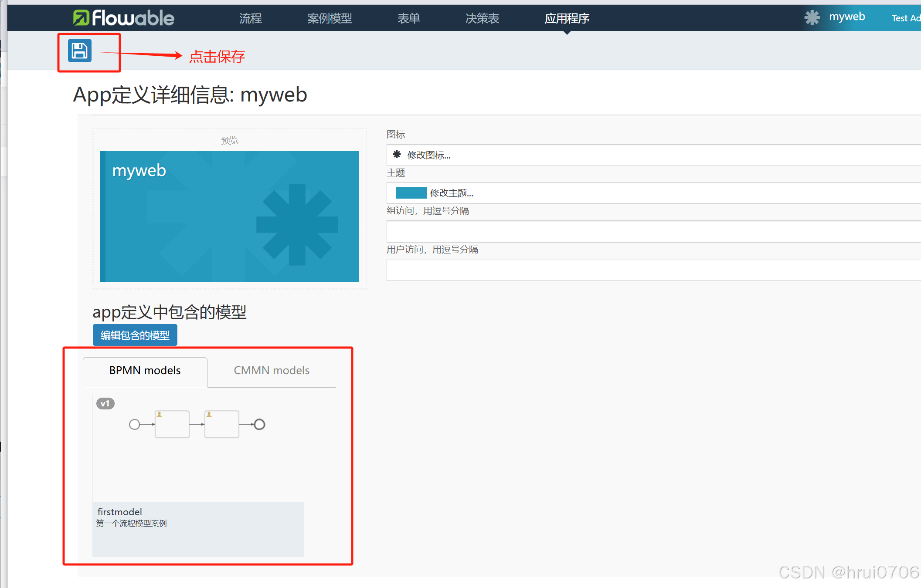
Task: Select the 应用程序 tab
Action: [x=567, y=18]
